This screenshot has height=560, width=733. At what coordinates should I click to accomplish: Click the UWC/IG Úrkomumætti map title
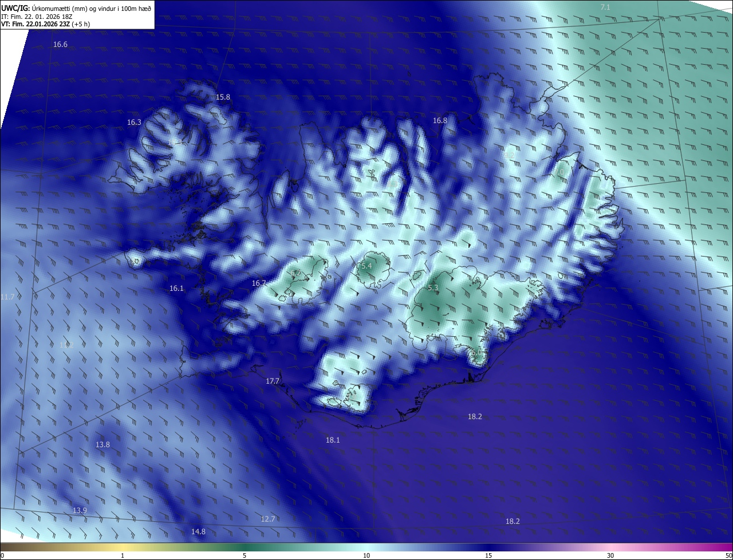[76, 7]
